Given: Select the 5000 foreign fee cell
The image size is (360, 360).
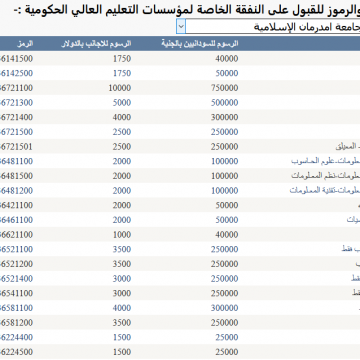Looking at the screenshot, I should 122,103.
